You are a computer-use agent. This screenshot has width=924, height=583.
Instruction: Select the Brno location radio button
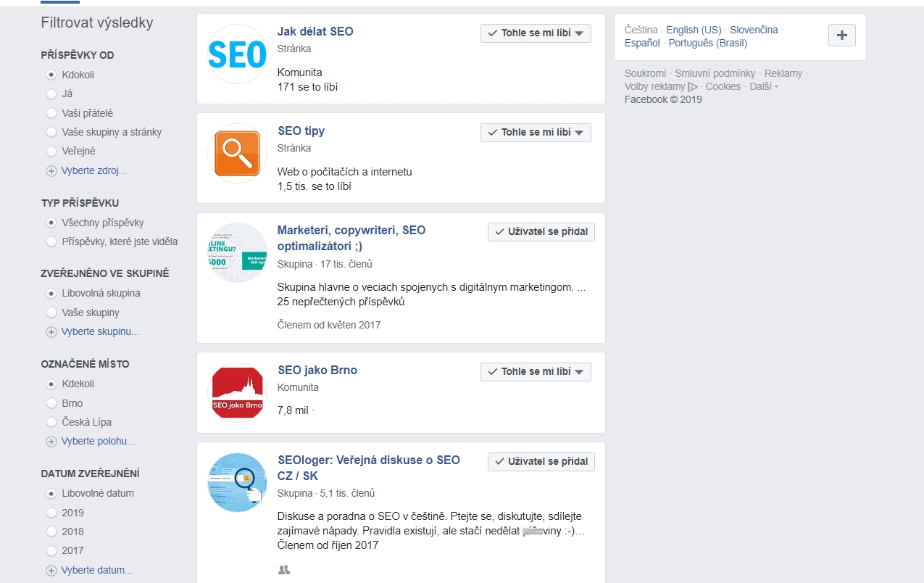51,403
